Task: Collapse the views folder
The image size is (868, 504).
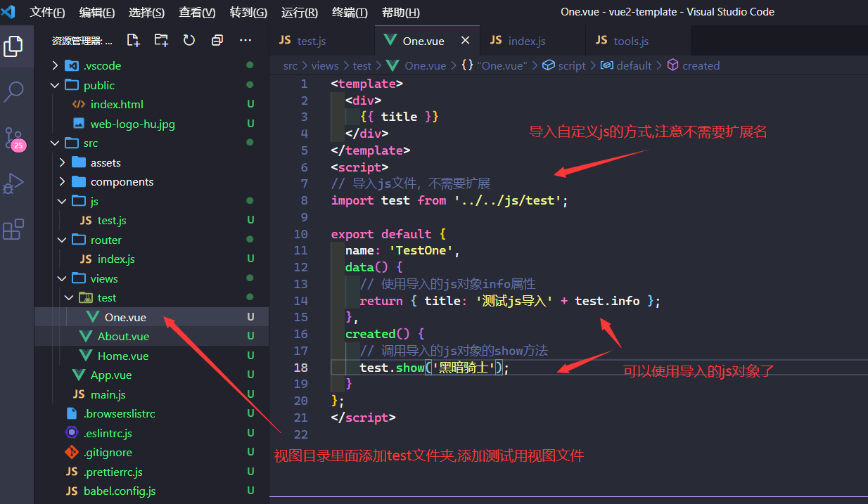Action: coord(104,278)
